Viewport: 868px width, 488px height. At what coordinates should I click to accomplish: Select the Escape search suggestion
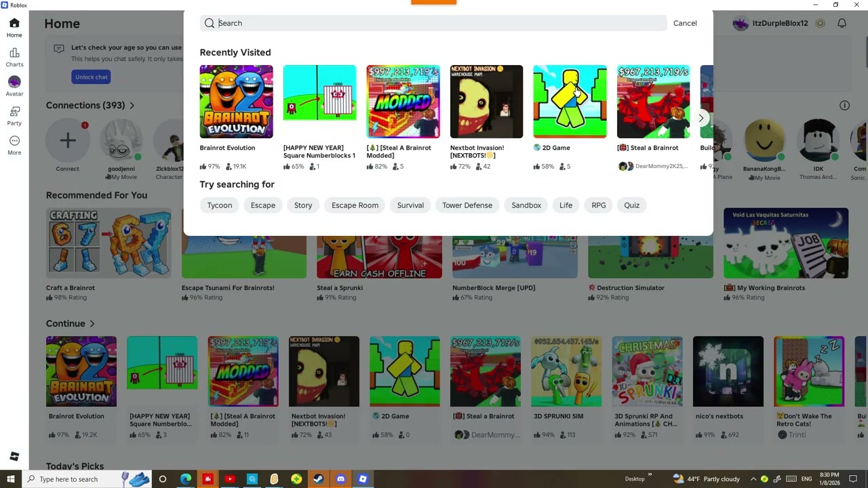[263, 205]
